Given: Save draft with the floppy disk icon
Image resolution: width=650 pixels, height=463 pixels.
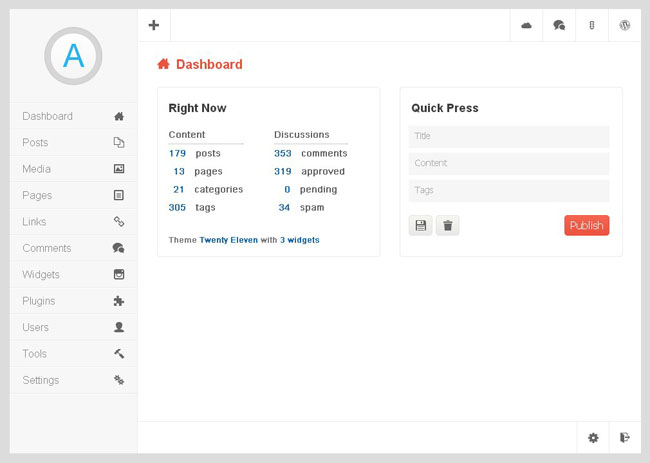Looking at the screenshot, I should 420,226.
